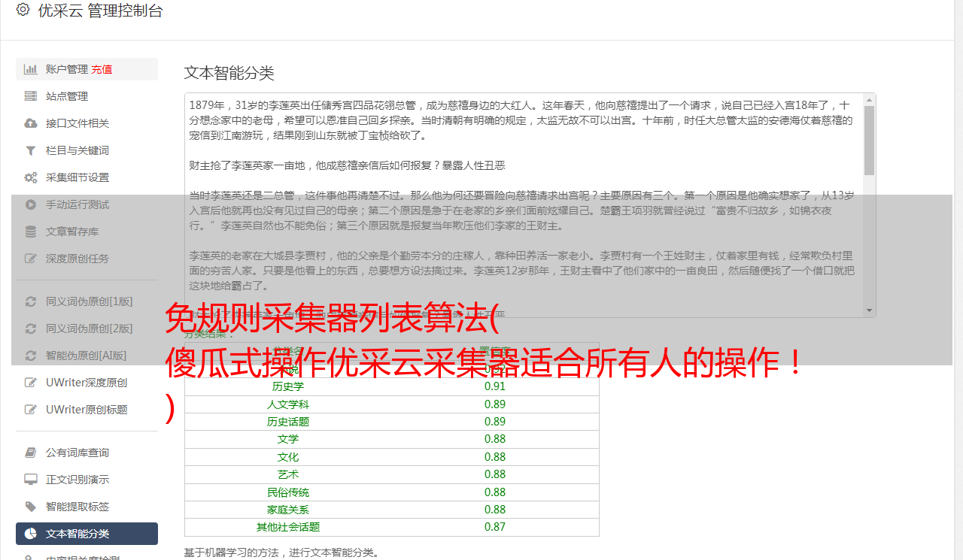Click the cloud upload icon for 接口文件相关
Screen dimensions: 963x560
click(x=31, y=123)
